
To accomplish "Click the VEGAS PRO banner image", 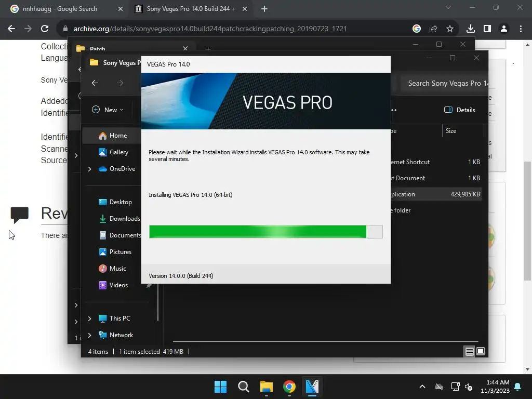I will tap(266, 101).
